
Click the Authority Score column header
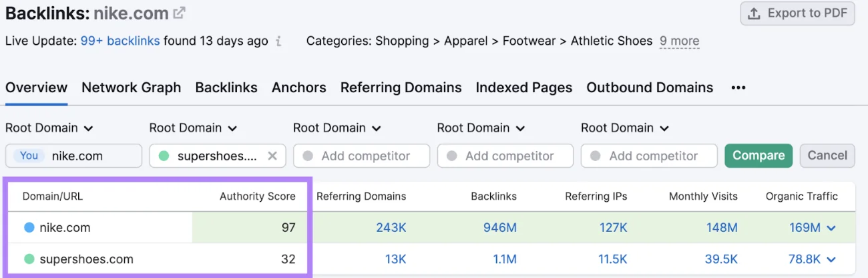coord(258,196)
